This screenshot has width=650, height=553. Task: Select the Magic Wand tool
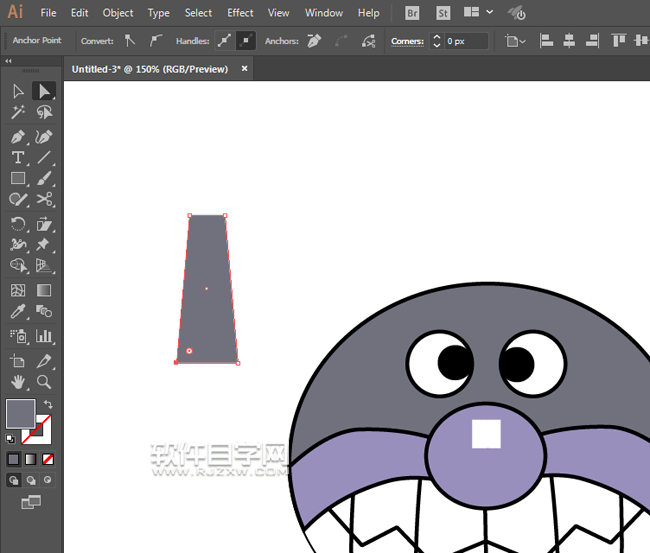18,113
